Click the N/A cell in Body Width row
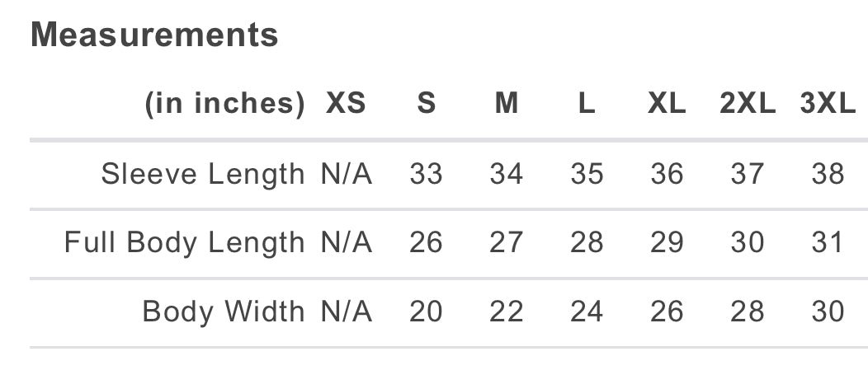This screenshot has height=370, width=868. [x=347, y=311]
